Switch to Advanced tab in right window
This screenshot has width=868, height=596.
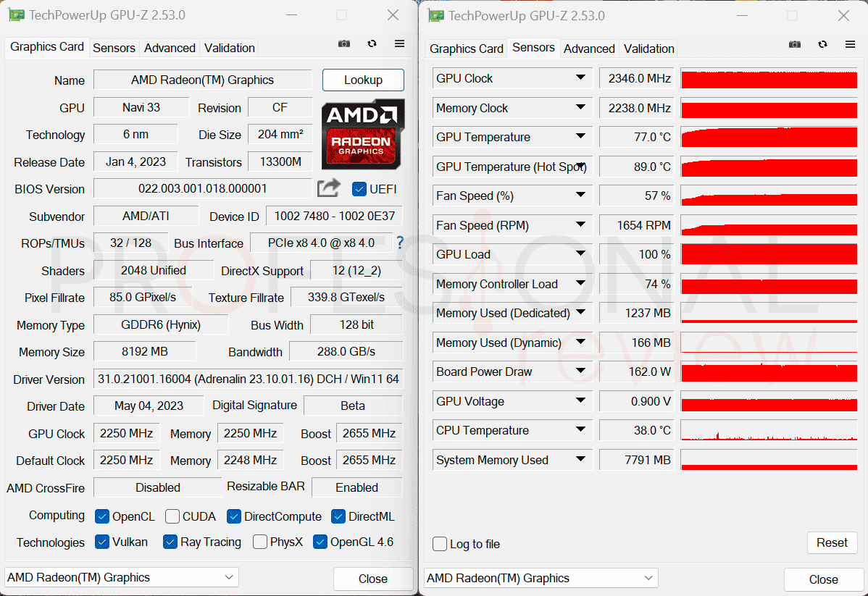click(x=589, y=49)
